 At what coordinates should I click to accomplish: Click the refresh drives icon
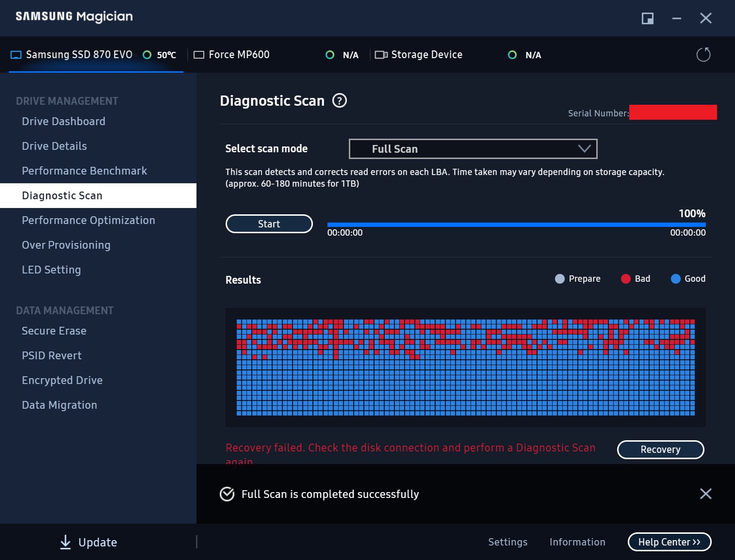coord(703,55)
